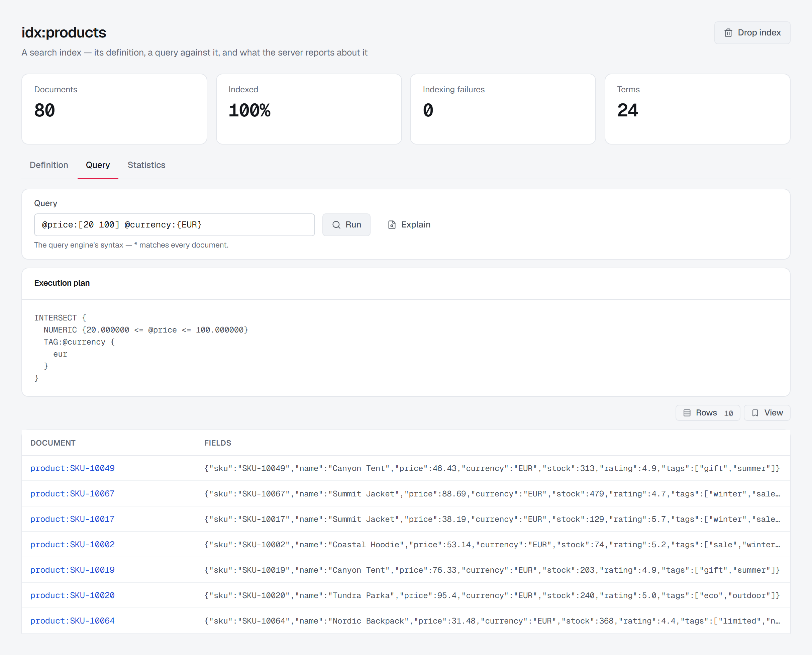This screenshot has height=655, width=812.
Task: Click the Execution plan heading
Action: tap(62, 283)
